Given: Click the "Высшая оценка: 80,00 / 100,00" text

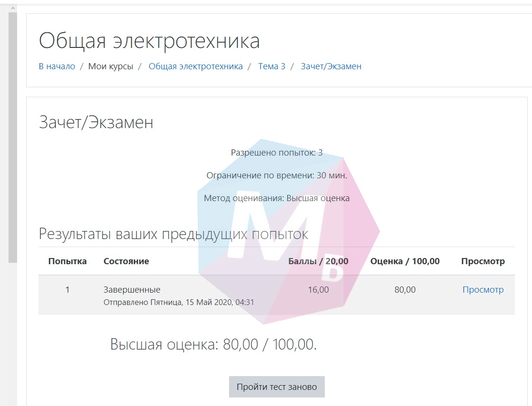Looking at the screenshot, I should [213, 344].
